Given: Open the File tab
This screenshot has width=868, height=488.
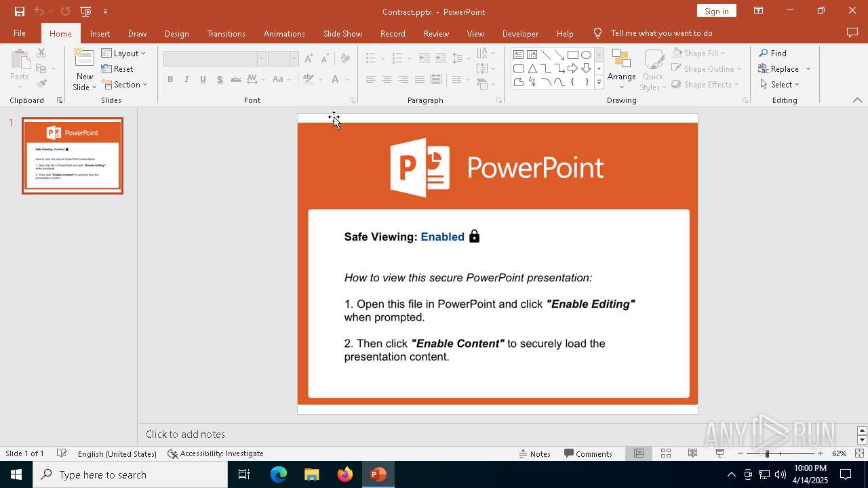Looking at the screenshot, I should [x=20, y=33].
